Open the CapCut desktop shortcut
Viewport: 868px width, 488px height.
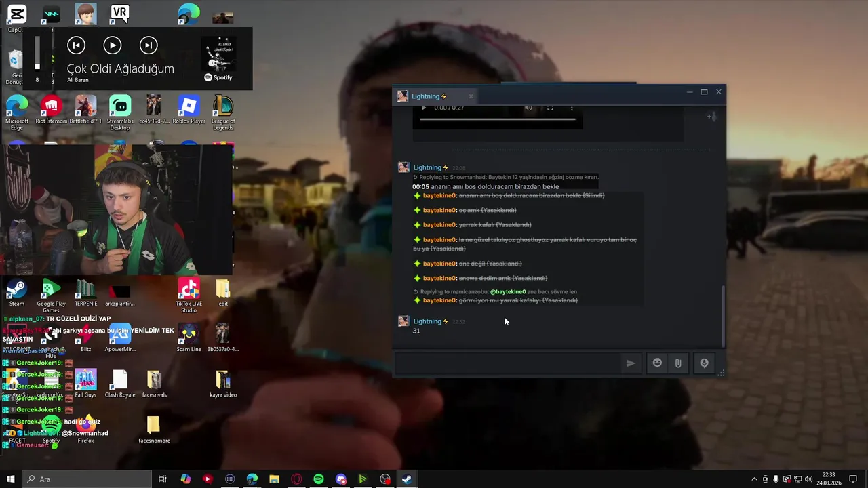coord(16,17)
